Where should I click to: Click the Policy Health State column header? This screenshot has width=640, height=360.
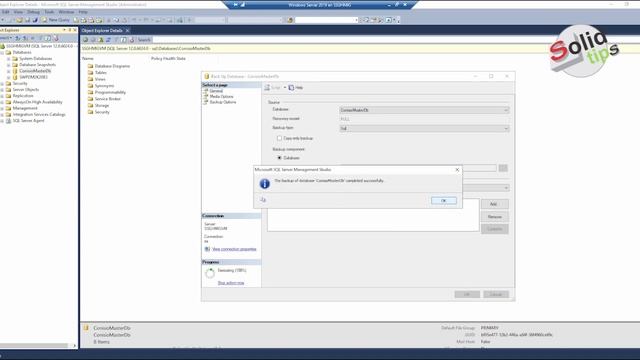pyautogui.click(x=168, y=58)
